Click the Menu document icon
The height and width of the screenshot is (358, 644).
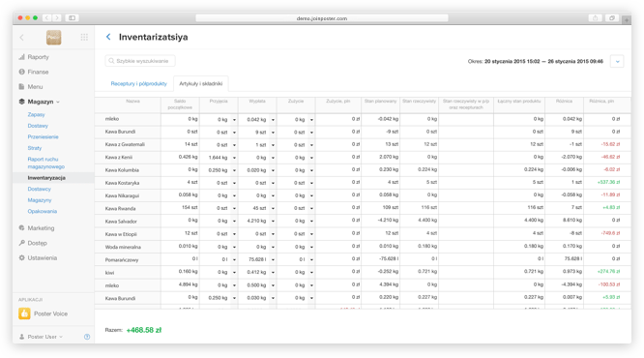[22, 87]
